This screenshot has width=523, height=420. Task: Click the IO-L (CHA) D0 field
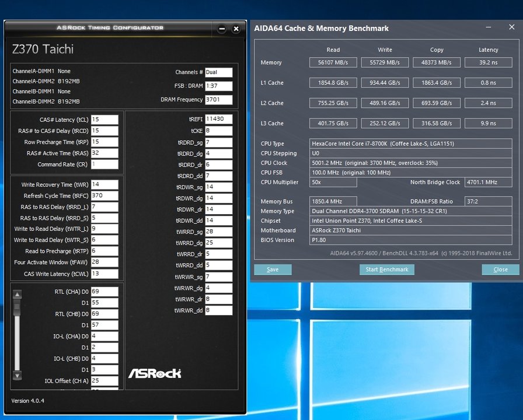(104, 336)
